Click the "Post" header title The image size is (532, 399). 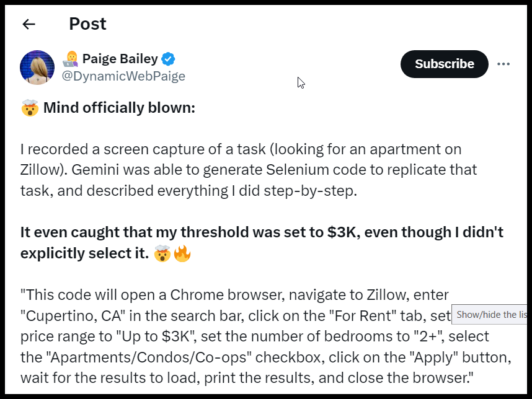pyautogui.click(x=87, y=24)
